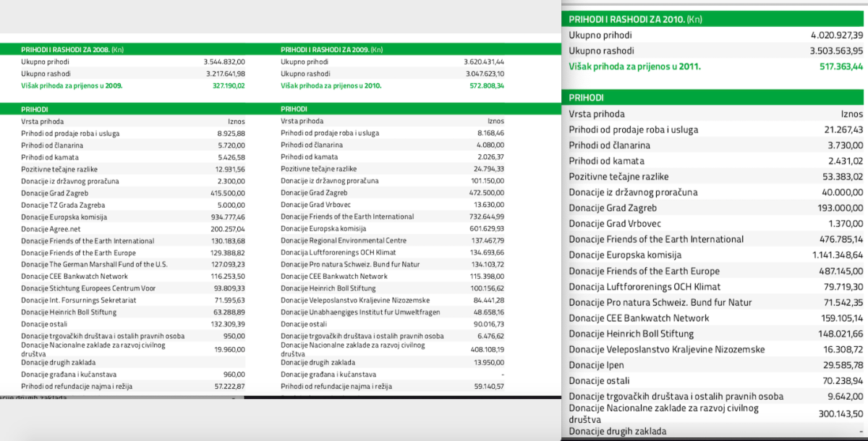Select total income value 4.020.927,39
Viewport: 868px width, 441px height.
click(x=837, y=35)
